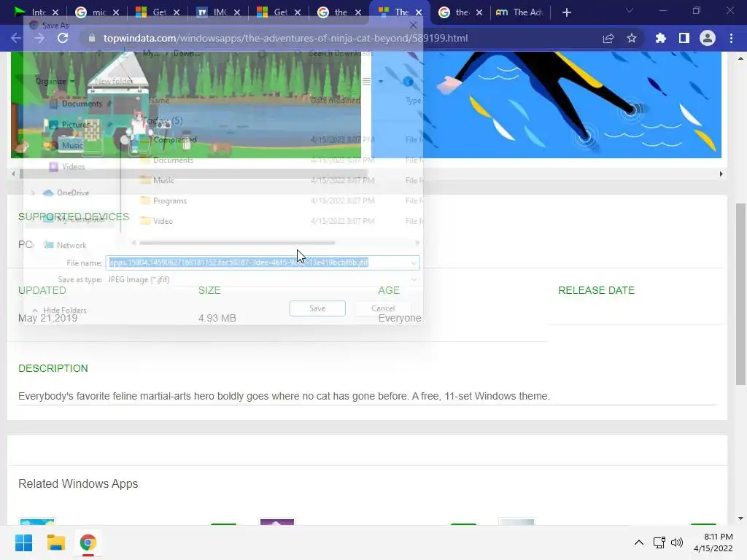
Task: Open the Chrome three-dot menu
Action: [x=731, y=38]
